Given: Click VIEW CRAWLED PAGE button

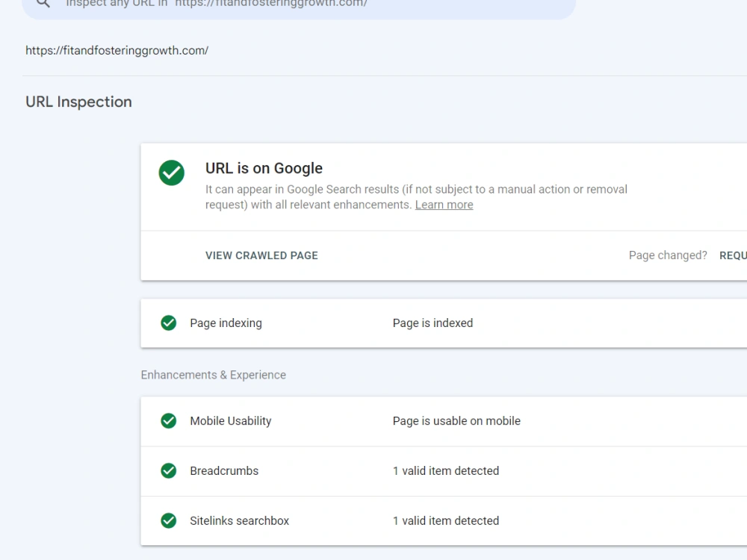Looking at the screenshot, I should point(261,255).
